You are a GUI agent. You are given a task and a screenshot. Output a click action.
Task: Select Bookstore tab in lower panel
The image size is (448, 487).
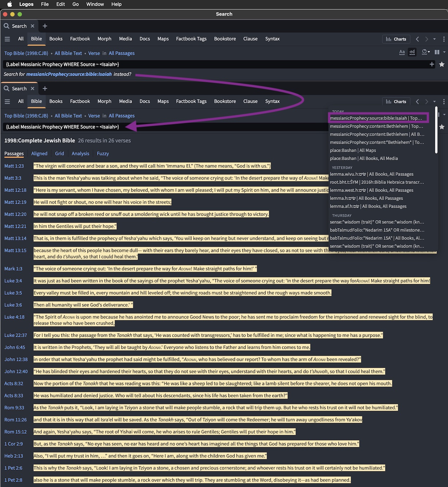pos(225,101)
